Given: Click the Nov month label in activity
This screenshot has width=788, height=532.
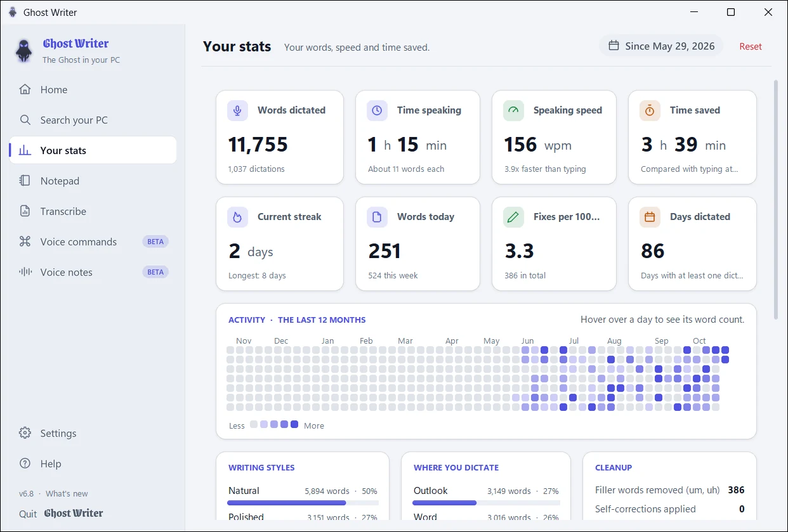Looking at the screenshot, I should (244, 341).
